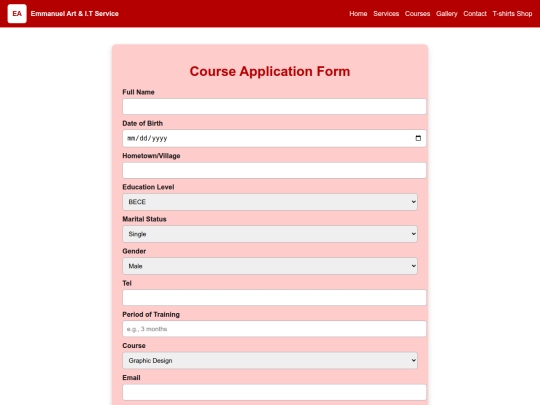Click the Marital Status label

144,219
